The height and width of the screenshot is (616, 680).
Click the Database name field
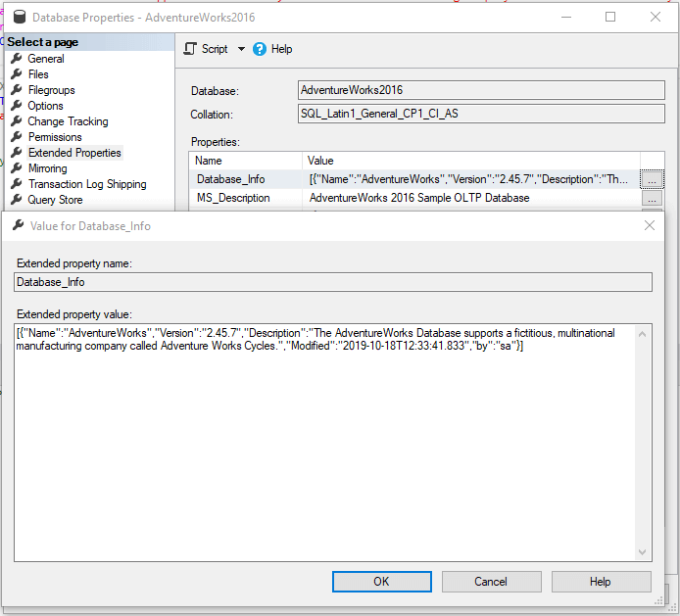481,90
